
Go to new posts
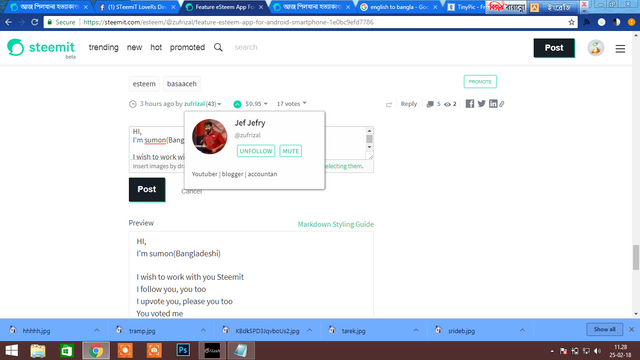134,47
